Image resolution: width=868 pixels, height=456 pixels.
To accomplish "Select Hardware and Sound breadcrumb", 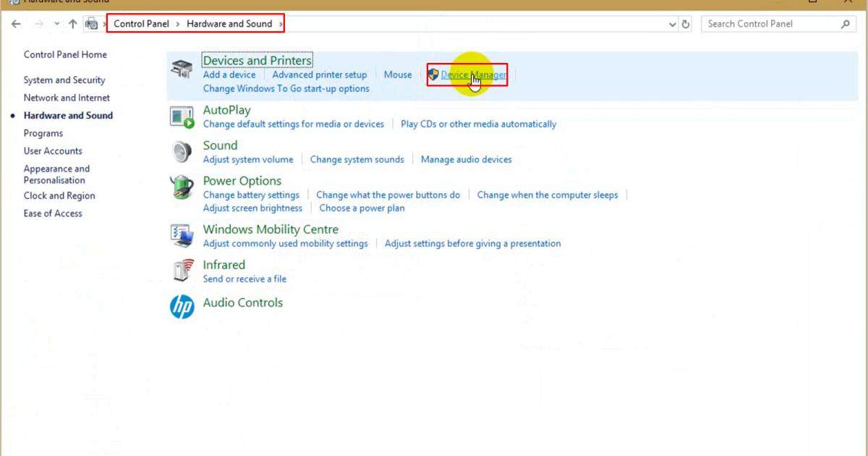I will pos(229,24).
